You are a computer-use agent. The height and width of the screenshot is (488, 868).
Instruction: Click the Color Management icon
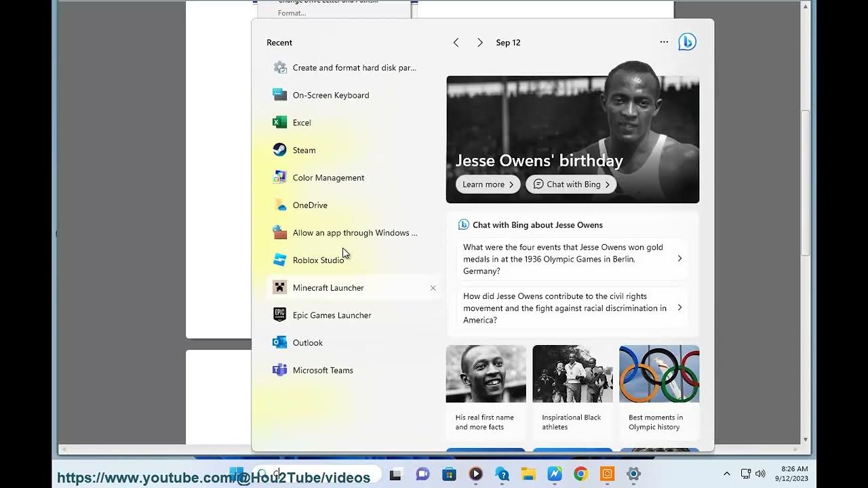[x=279, y=178]
